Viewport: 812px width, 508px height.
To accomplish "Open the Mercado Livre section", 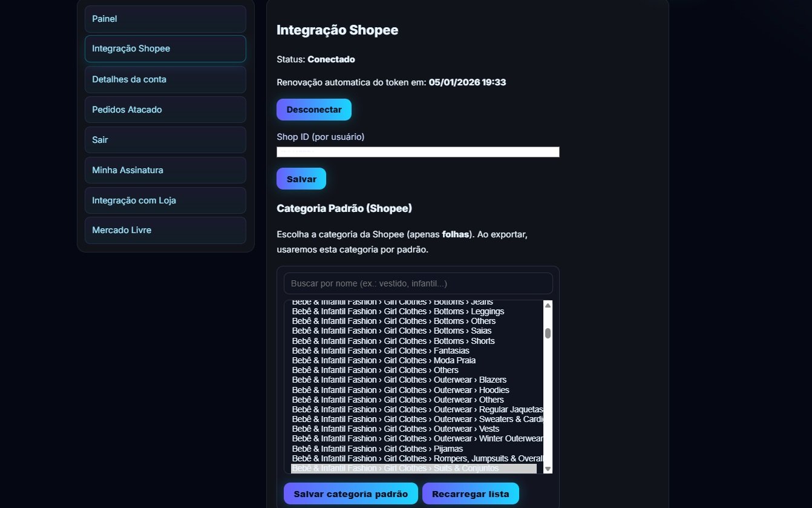I will 165,230.
